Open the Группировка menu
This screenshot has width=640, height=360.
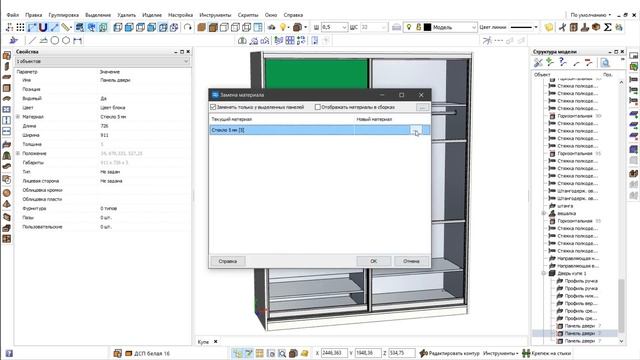(64, 15)
